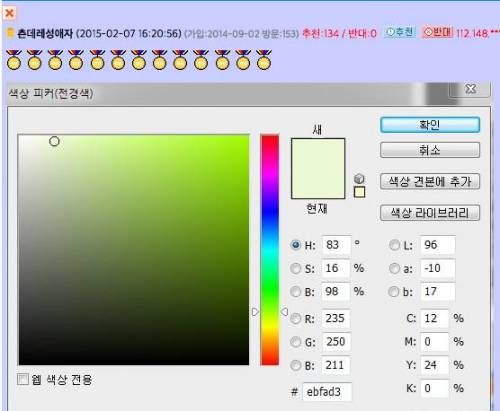The width and height of the screenshot is (500, 411).
Task: Click the R field showing 235
Action: pyautogui.click(x=336, y=318)
